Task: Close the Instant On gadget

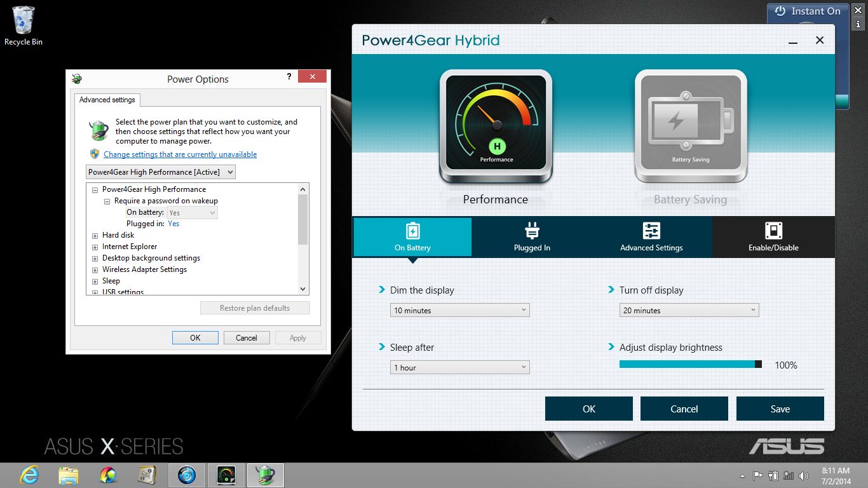Action: point(858,11)
